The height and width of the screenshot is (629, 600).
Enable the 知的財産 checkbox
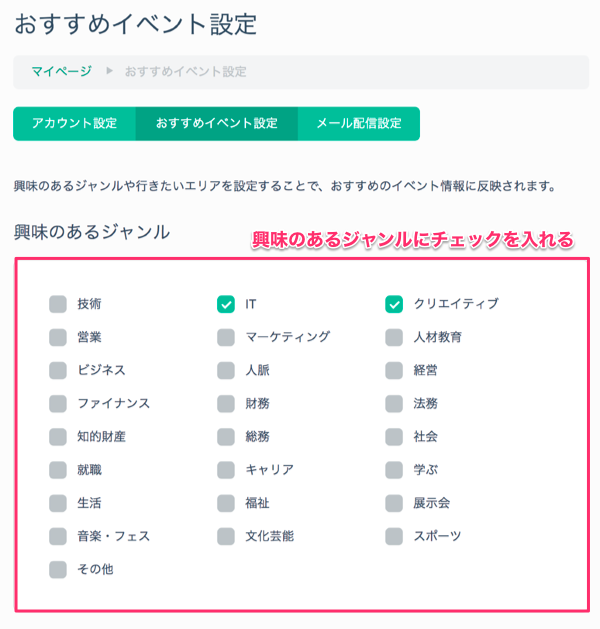click(58, 436)
